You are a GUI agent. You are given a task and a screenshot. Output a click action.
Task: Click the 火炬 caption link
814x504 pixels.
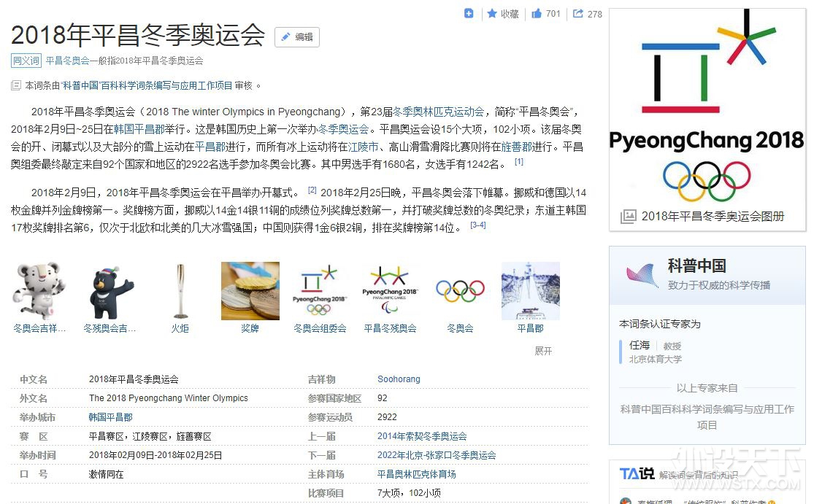click(x=180, y=328)
